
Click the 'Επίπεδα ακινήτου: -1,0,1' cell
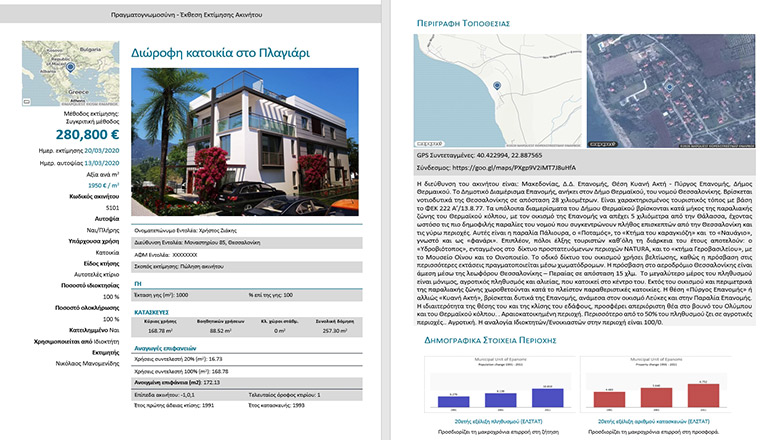click(x=165, y=395)
